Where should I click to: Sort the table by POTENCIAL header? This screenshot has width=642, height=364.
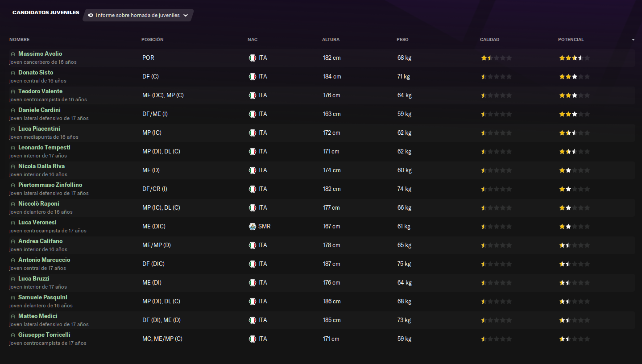click(571, 40)
